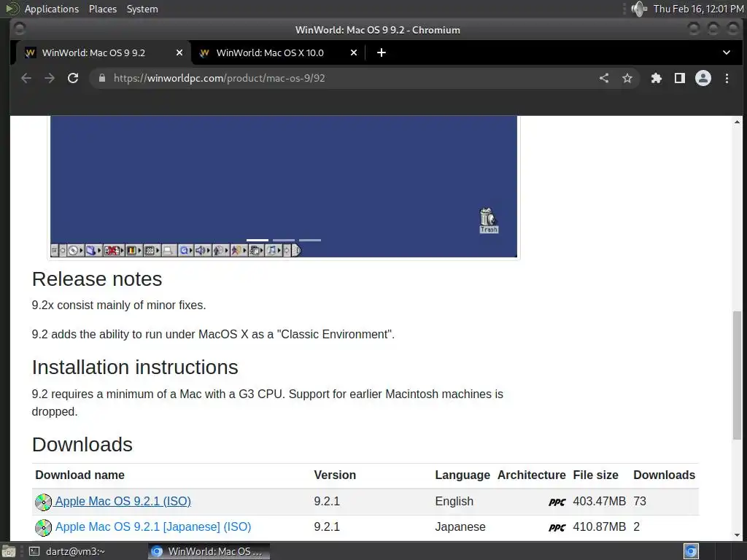747x560 pixels.
Task: Reload the WinWorld page
Action: pyautogui.click(x=73, y=78)
